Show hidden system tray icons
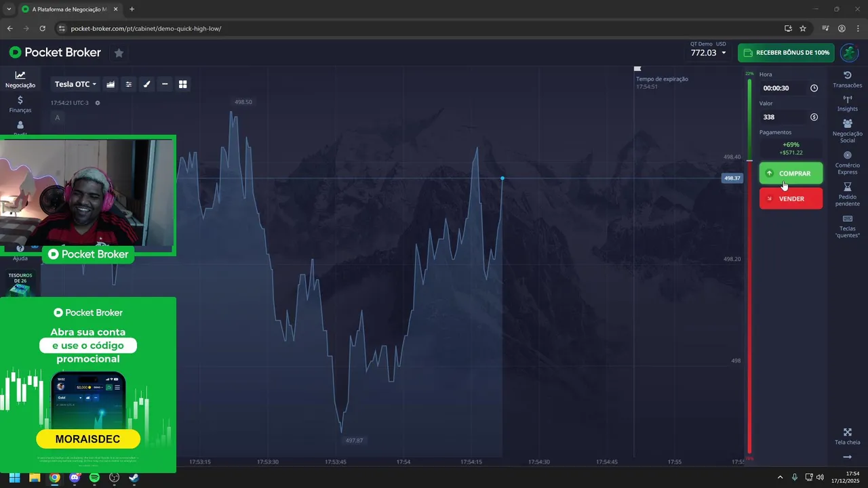This screenshot has height=488, width=868. click(x=780, y=477)
